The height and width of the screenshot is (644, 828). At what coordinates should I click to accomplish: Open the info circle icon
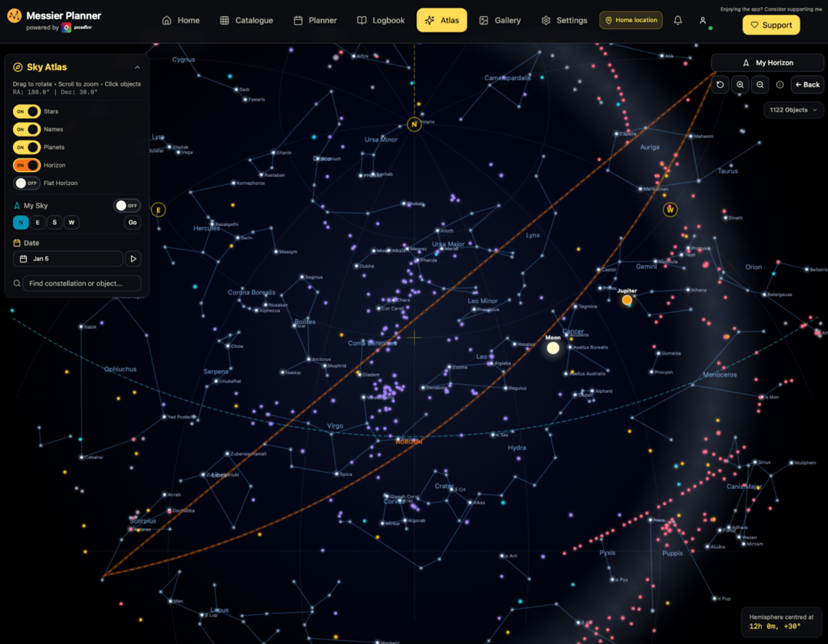779,85
